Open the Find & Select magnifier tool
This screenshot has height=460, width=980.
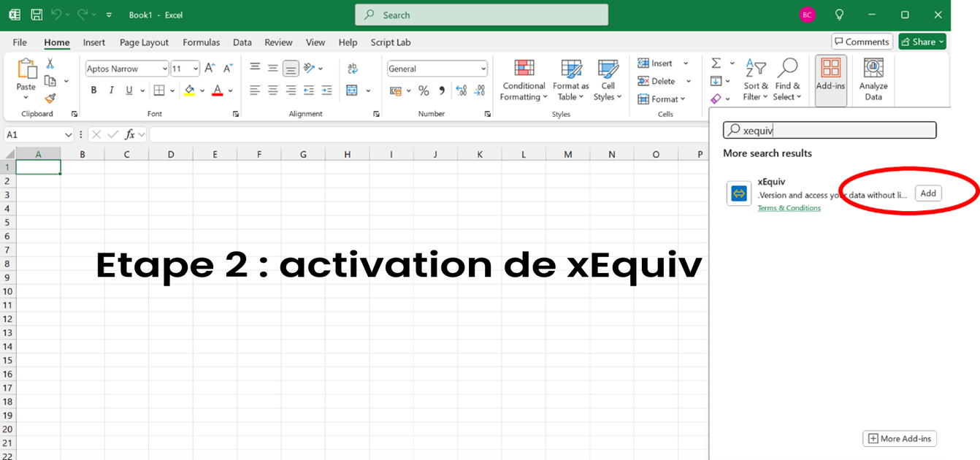(787, 69)
